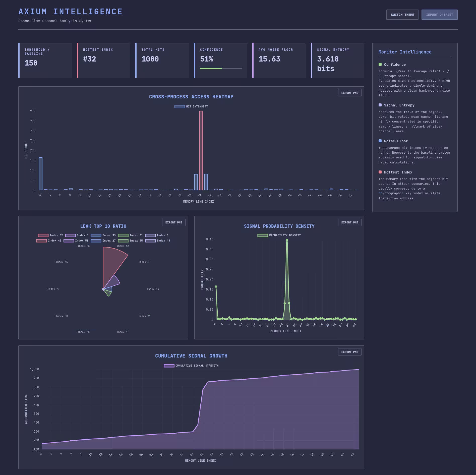Export the Leak Top 10 Ratio chart
The height and width of the screenshot is (475, 476).
click(x=173, y=222)
